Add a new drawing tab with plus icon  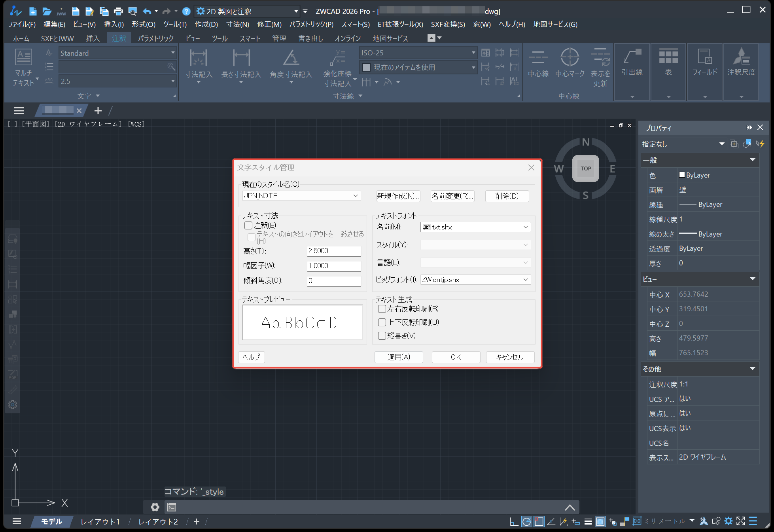click(98, 111)
